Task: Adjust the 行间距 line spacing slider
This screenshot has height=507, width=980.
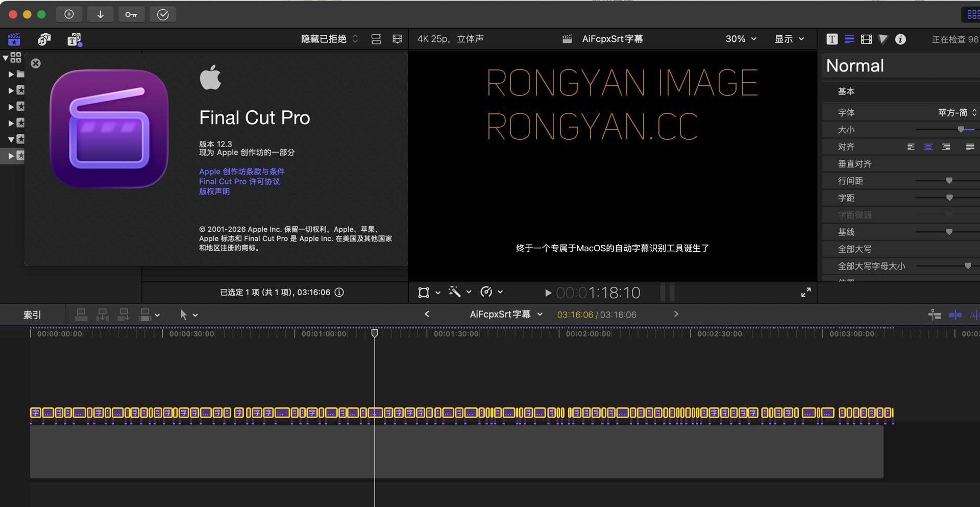Action: coord(949,181)
